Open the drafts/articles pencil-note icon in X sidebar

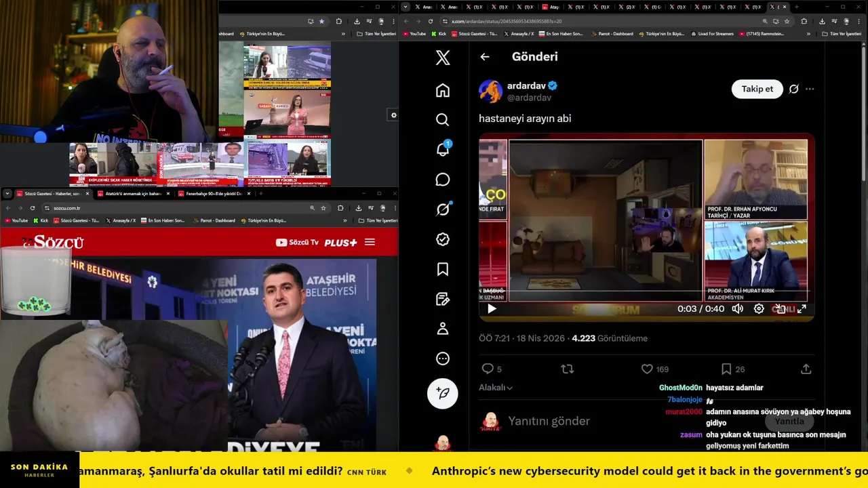[x=443, y=299]
